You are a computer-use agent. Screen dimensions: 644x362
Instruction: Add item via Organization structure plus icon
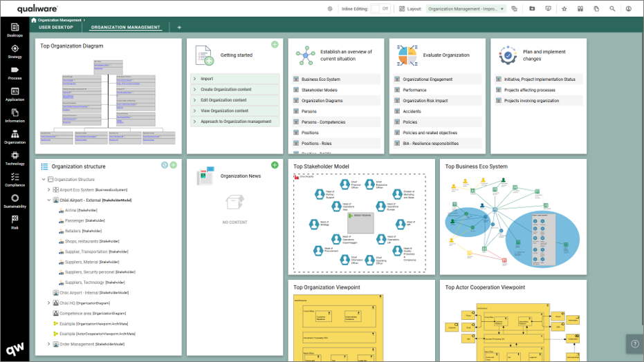click(x=174, y=165)
